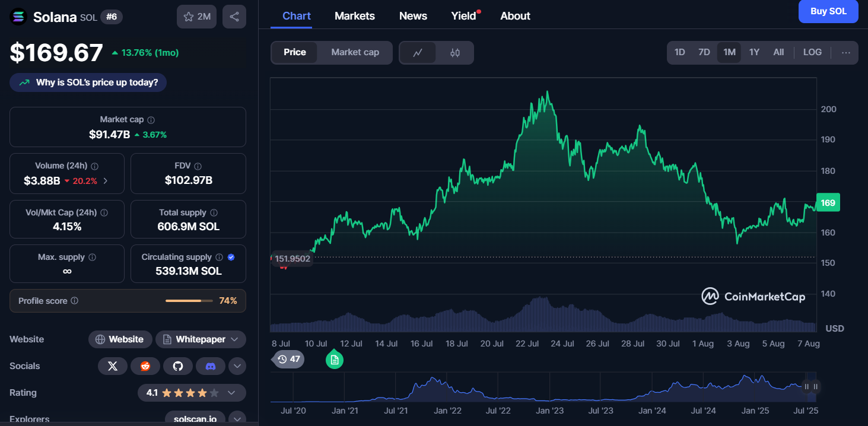
Task: Open the GitHub repository icon
Action: coord(178,366)
